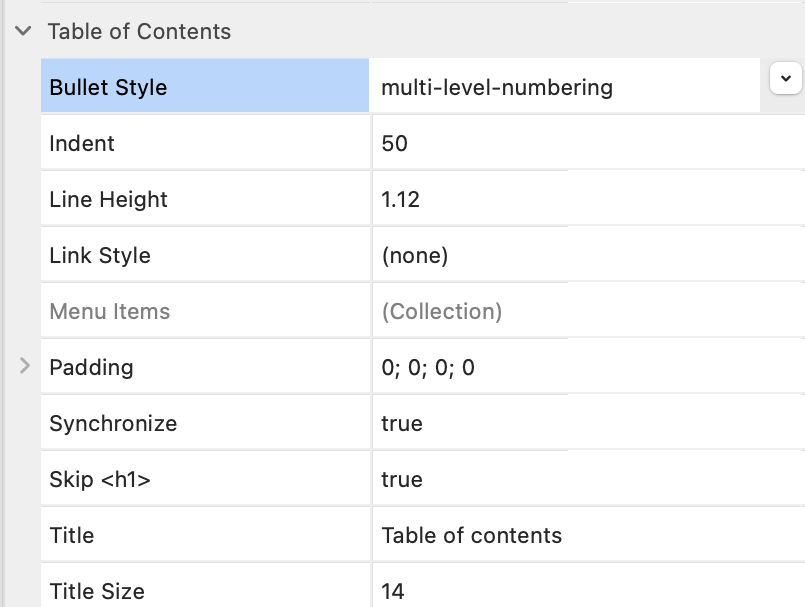Select the Synchronize property label
The height and width of the screenshot is (607, 805).
click(x=113, y=423)
